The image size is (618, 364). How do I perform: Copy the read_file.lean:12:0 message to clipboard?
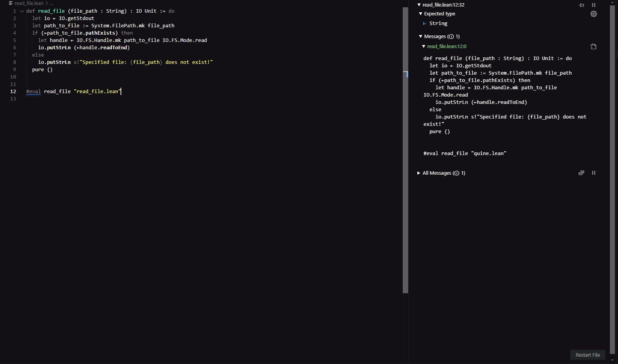click(593, 47)
